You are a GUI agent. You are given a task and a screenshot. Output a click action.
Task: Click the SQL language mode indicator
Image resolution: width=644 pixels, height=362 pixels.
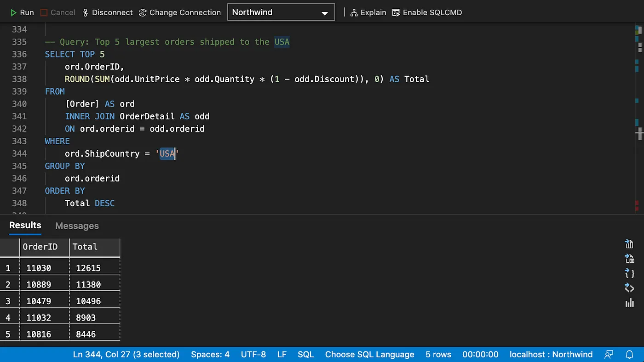(x=306, y=354)
